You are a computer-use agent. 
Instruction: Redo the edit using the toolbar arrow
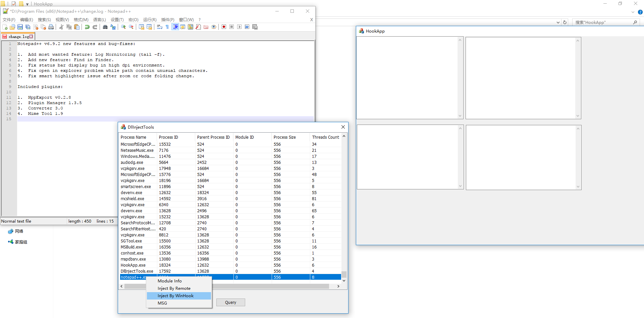95,27
